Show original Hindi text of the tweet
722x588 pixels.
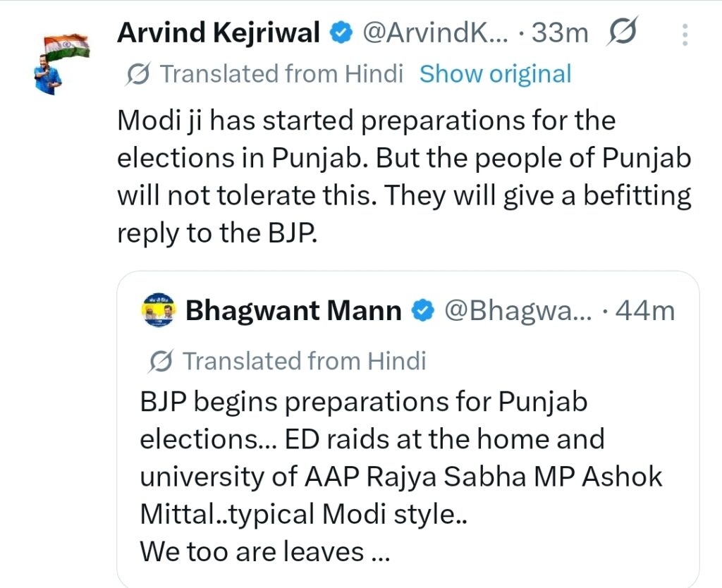tap(495, 73)
